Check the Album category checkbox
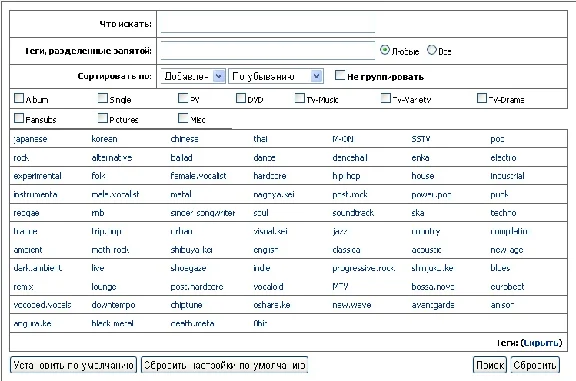The width and height of the screenshot is (576, 381). tap(19, 98)
